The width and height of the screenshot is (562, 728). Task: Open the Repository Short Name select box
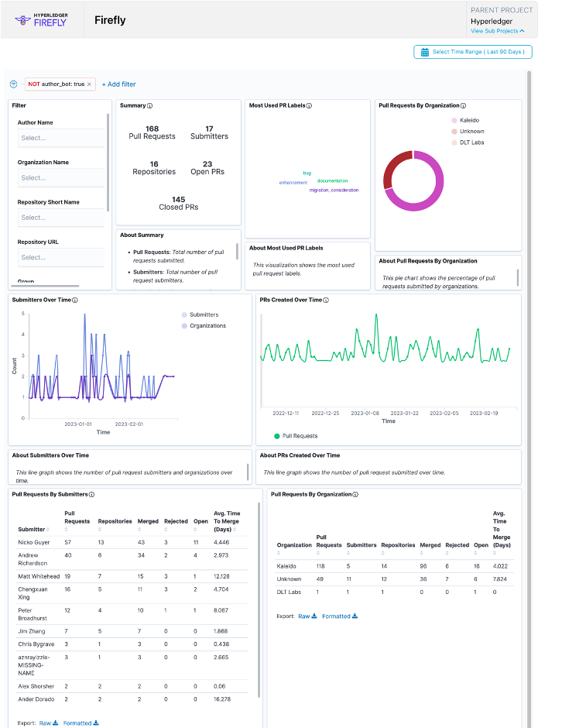pyautogui.click(x=61, y=218)
